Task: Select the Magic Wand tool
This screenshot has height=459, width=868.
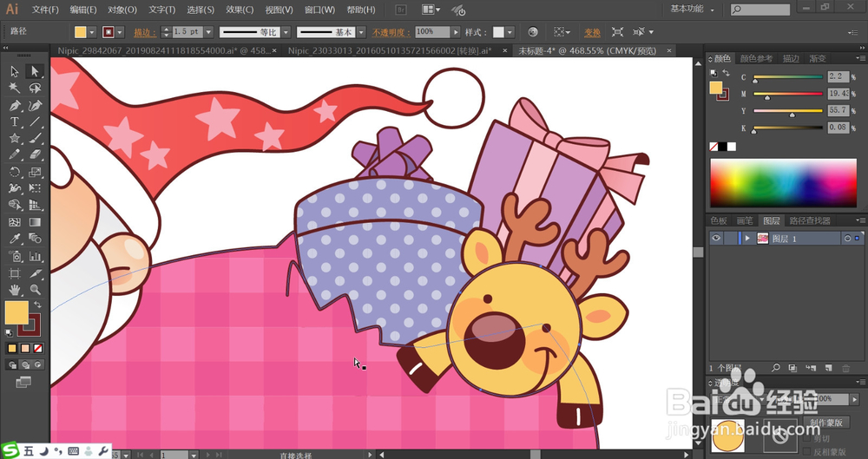Action: coord(15,88)
